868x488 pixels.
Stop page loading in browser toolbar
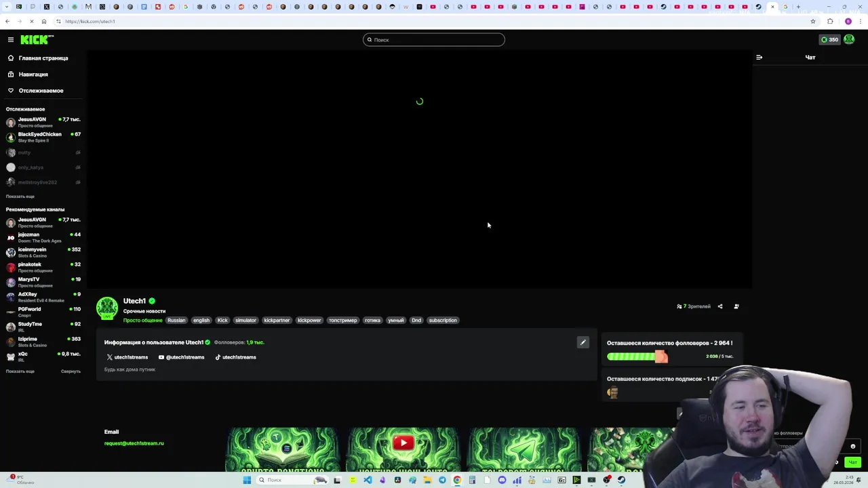click(32, 21)
